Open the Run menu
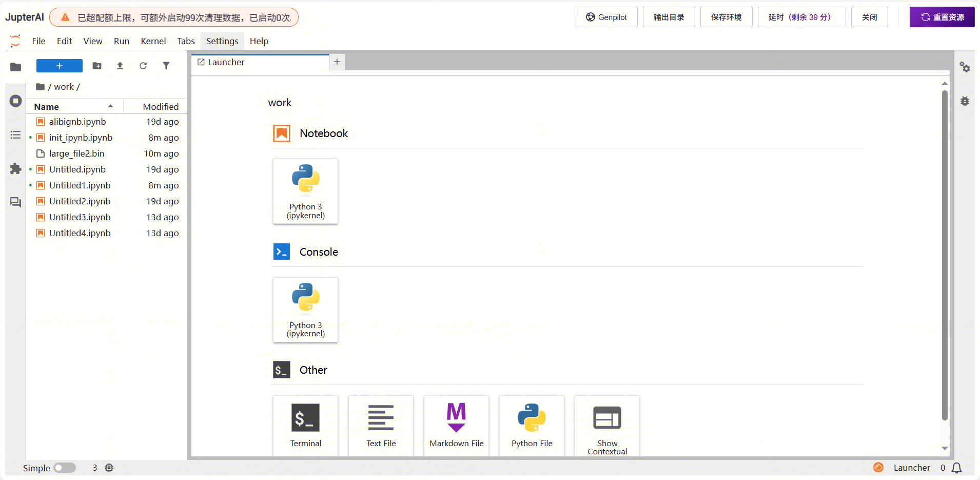The height and width of the screenshot is (480, 980). pyautogui.click(x=122, y=41)
